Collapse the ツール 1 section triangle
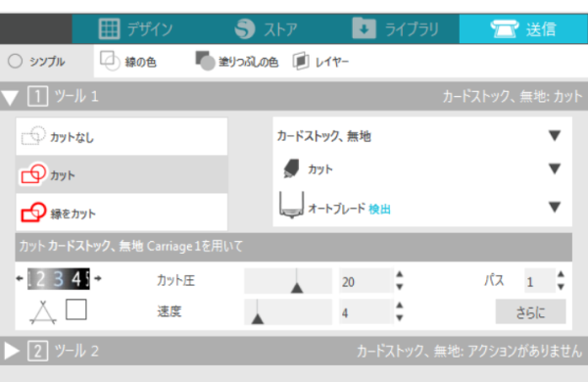The image size is (588, 382). pyautogui.click(x=10, y=97)
